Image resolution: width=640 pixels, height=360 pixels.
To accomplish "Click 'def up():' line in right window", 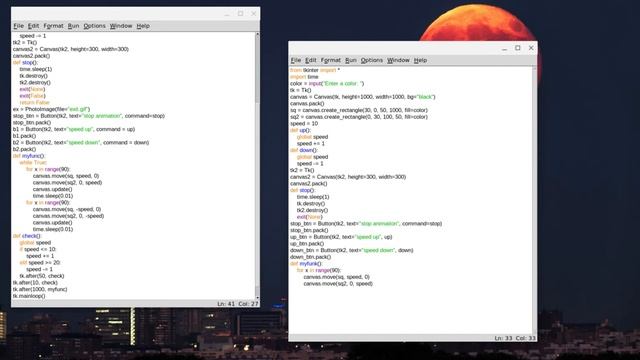I will point(300,130).
